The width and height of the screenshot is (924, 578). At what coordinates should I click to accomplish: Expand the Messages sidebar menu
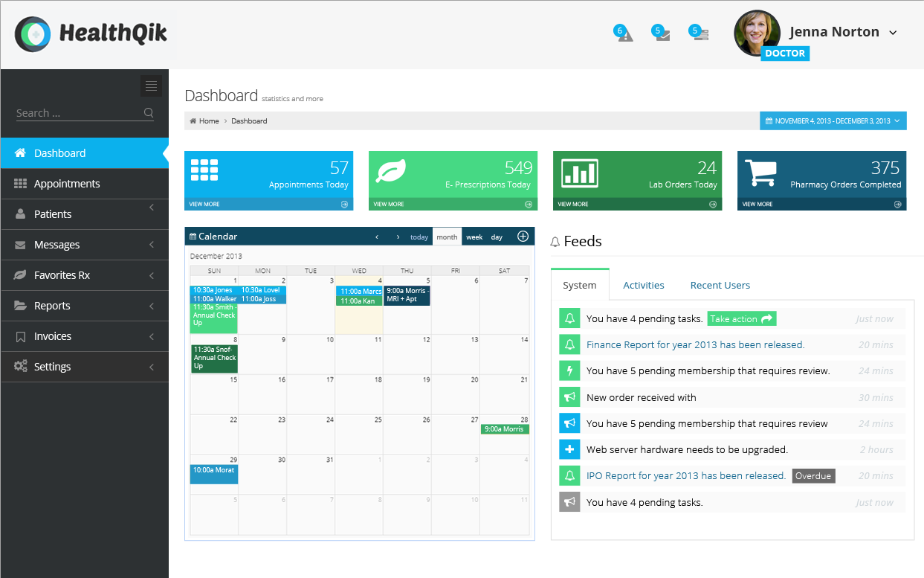tap(152, 245)
